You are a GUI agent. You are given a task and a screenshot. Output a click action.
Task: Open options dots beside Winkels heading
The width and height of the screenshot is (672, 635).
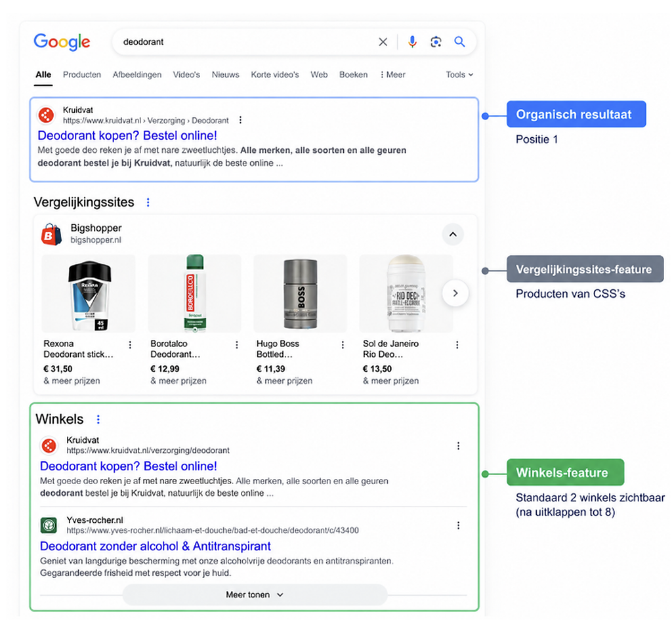click(98, 419)
